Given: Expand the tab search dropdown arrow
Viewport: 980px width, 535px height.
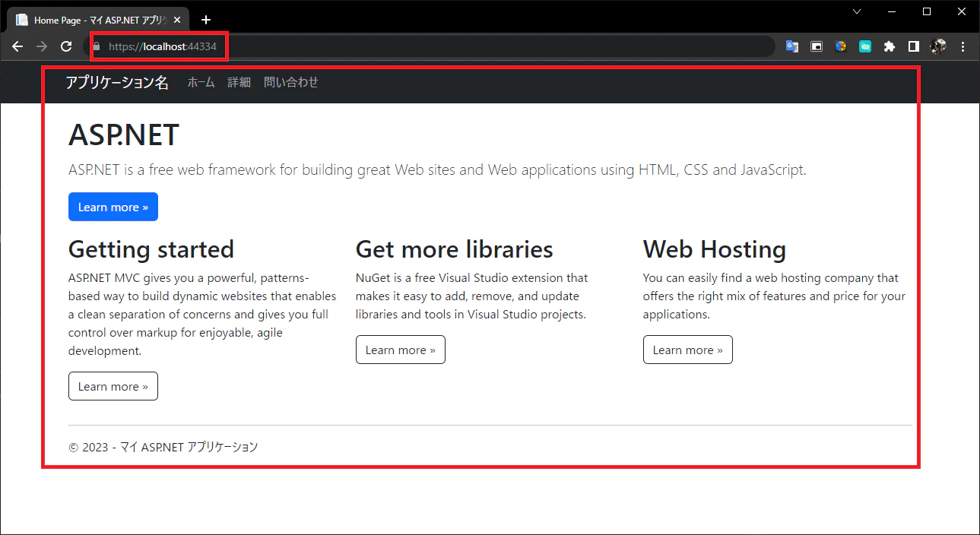Looking at the screenshot, I should [857, 11].
